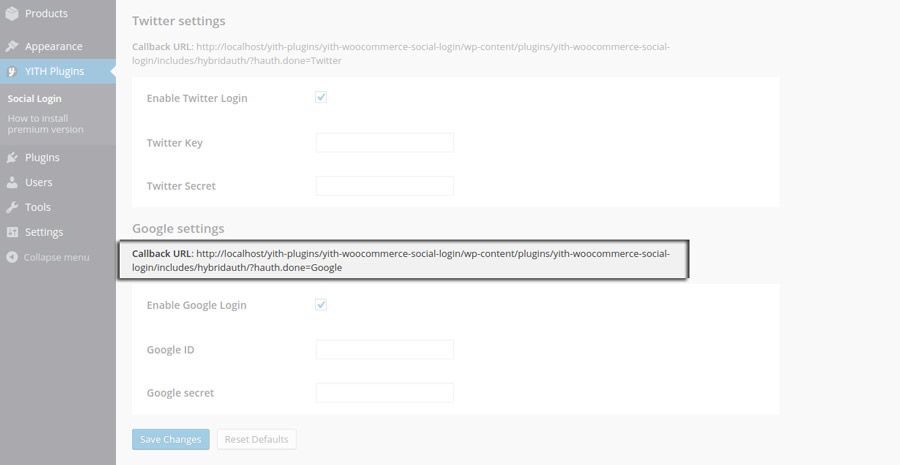The width and height of the screenshot is (900, 465).
Task: Click the Users person icon
Action: (x=12, y=183)
